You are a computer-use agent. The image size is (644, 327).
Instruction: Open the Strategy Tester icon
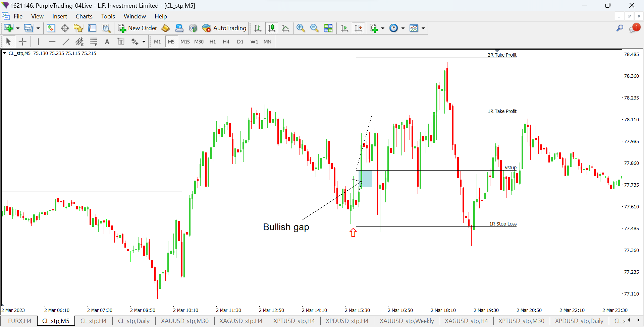(106, 28)
